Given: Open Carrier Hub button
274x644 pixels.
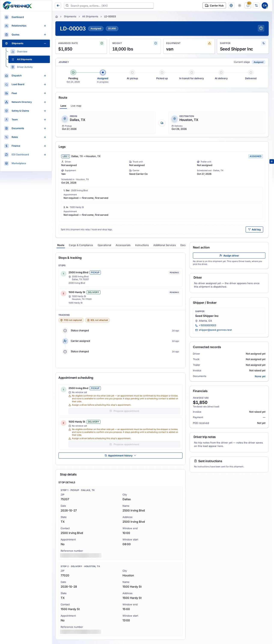Looking at the screenshot, I should (214, 6).
